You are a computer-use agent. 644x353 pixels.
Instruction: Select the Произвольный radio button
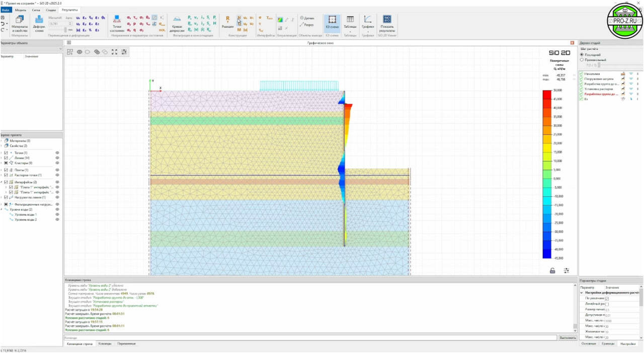(582, 59)
